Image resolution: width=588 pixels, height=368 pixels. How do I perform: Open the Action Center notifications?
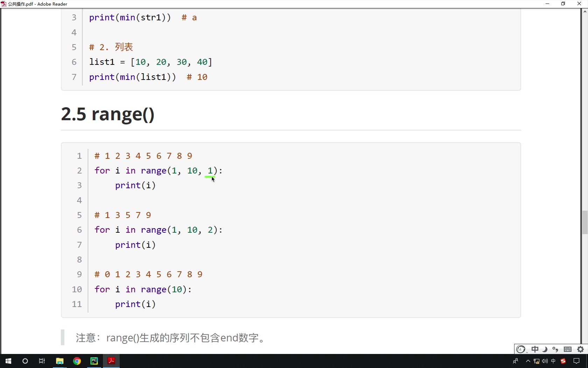[x=577, y=361]
